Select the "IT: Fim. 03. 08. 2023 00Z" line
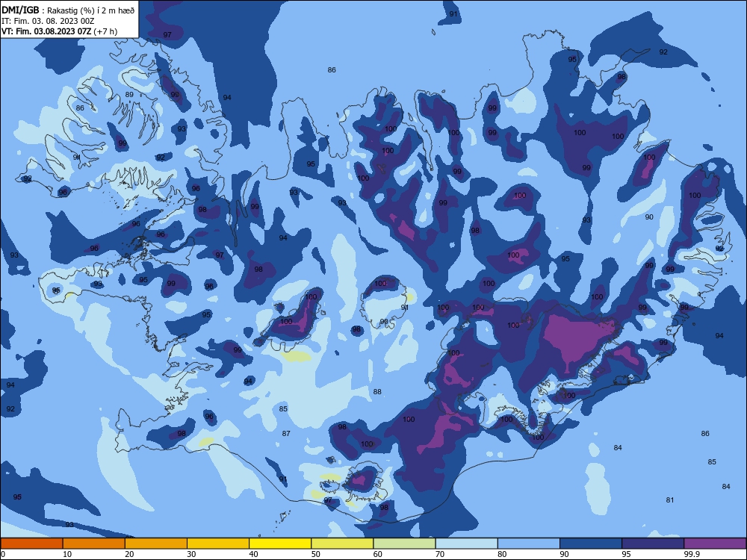The image size is (747, 560). tap(48, 21)
